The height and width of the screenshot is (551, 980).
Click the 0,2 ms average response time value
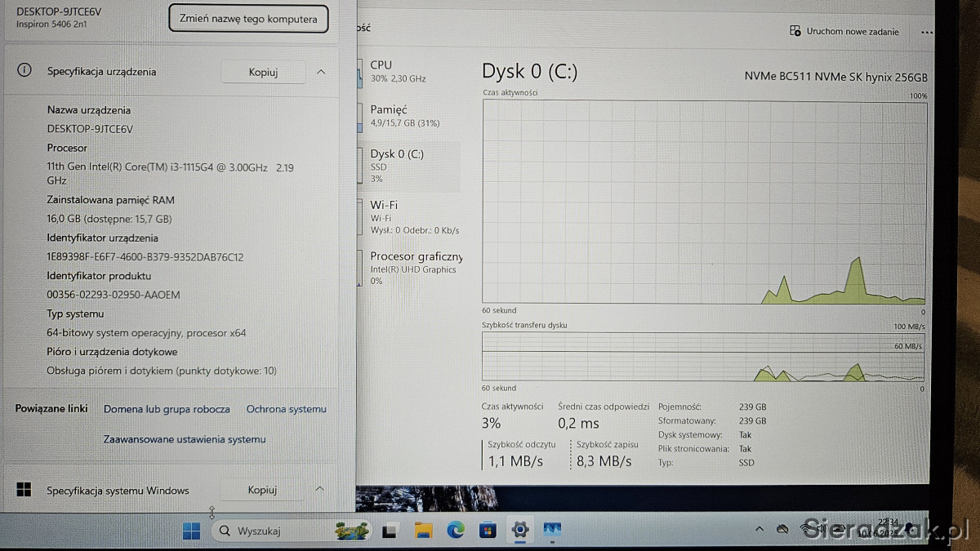(x=578, y=423)
